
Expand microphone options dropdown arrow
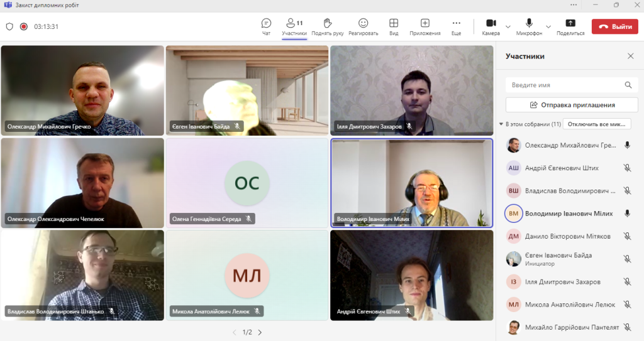(548, 27)
